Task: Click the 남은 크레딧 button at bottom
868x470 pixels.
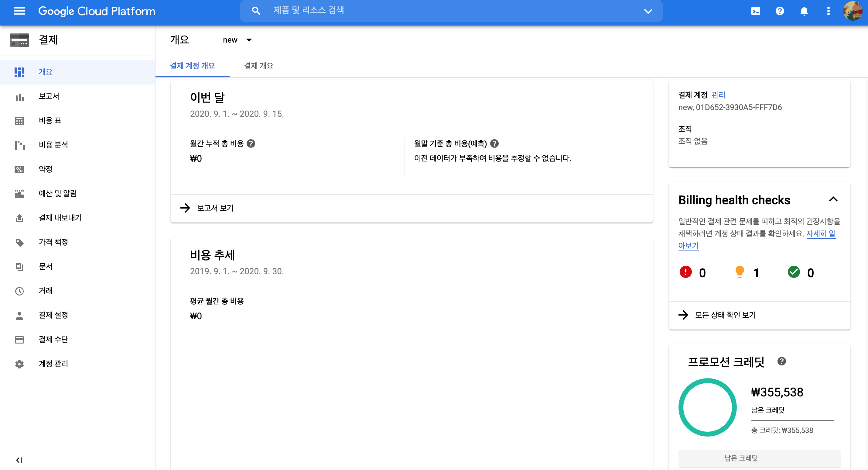Action: pos(759,458)
